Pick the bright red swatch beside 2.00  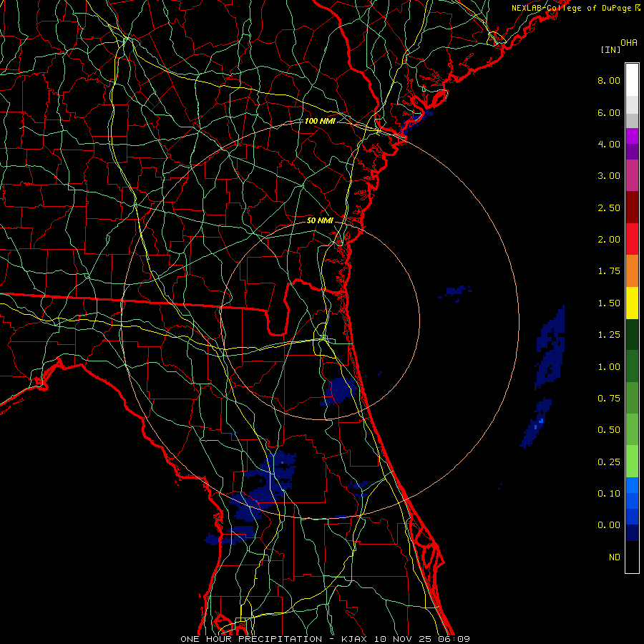(x=632, y=239)
